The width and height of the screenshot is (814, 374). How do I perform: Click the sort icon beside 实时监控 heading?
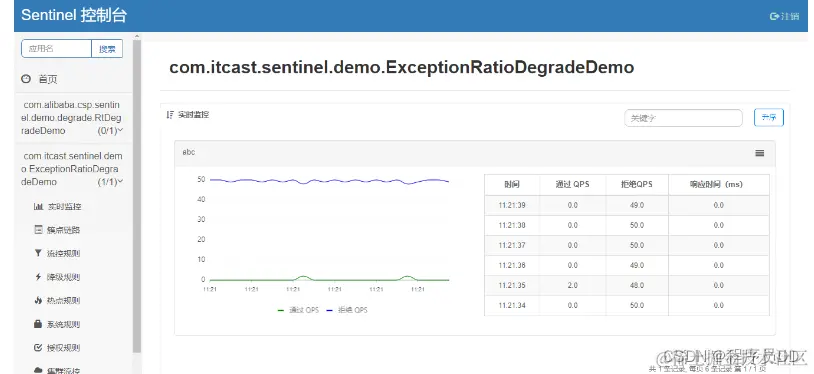170,115
